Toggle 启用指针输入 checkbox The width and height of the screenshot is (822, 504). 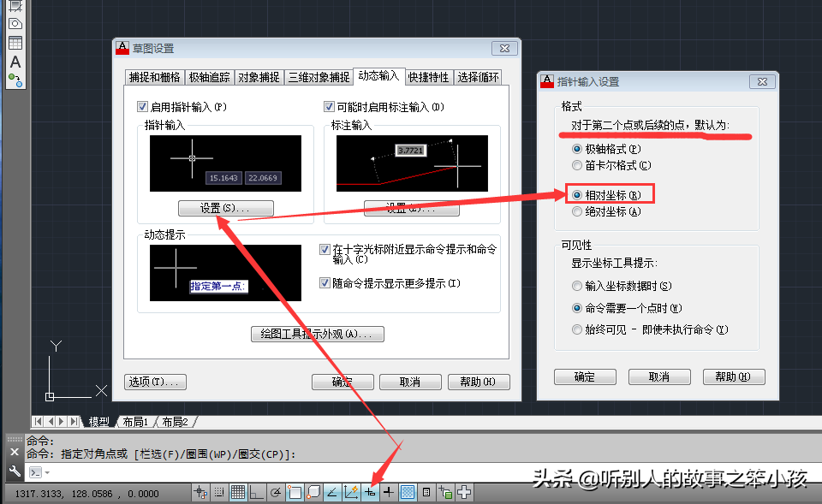pos(142,107)
